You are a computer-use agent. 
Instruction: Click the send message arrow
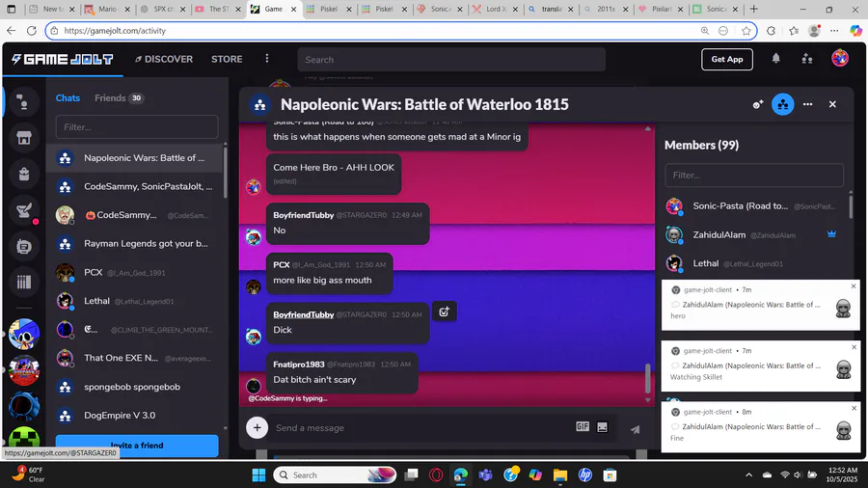click(635, 429)
